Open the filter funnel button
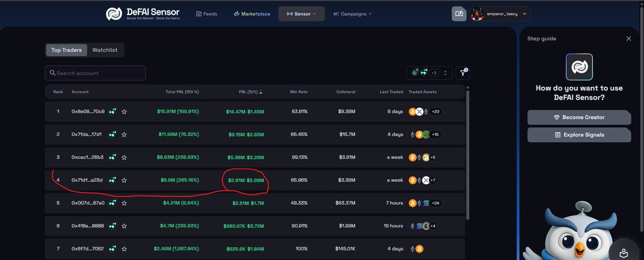The height and width of the screenshot is (260, 644). point(463,73)
